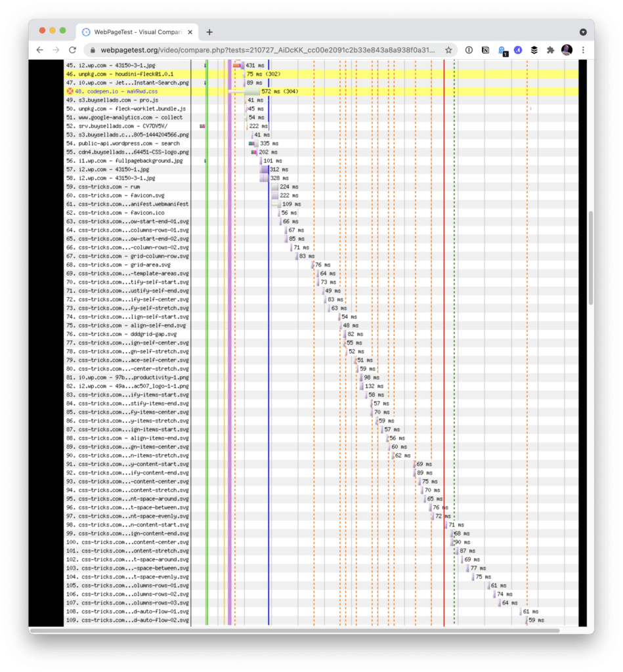
Task: Click the 132 ms bar on row 82
Action: click(x=362, y=386)
